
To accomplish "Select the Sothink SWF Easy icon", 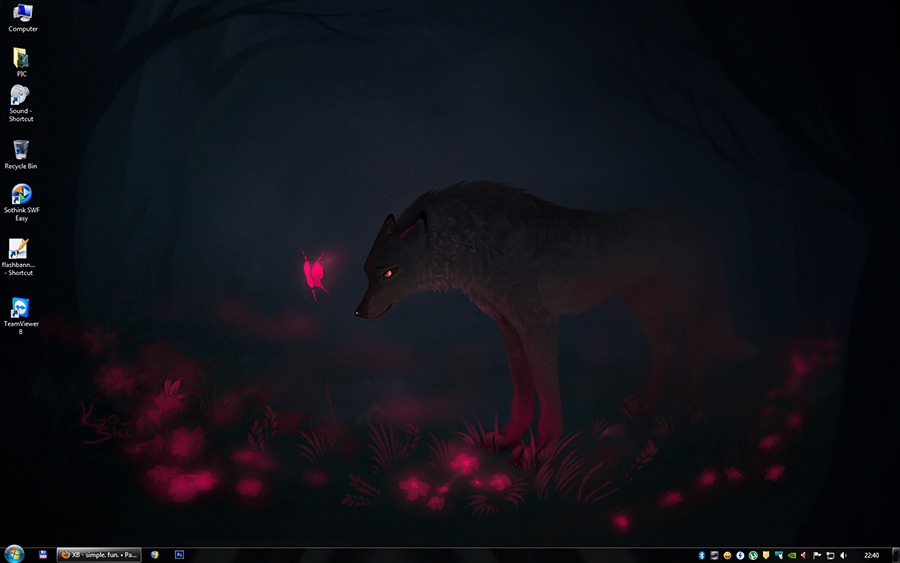I will click(x=21, y=203).
